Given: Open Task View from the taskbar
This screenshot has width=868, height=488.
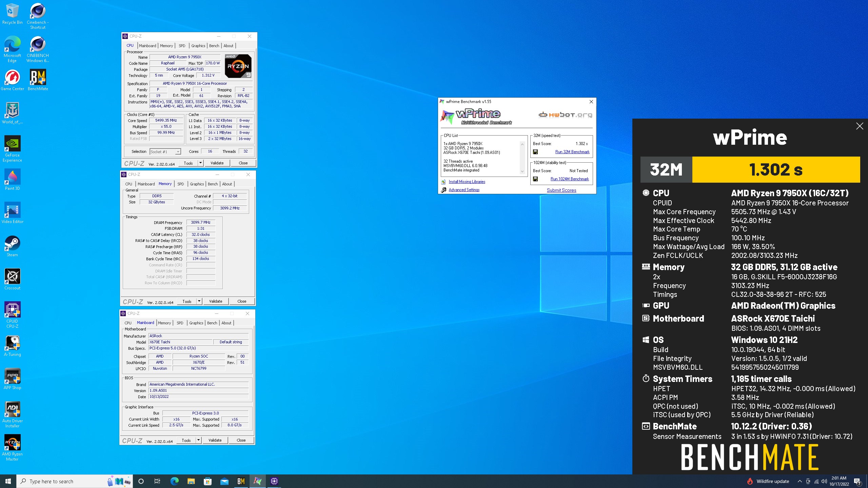Looking at the screenshot, I should 157,481.
